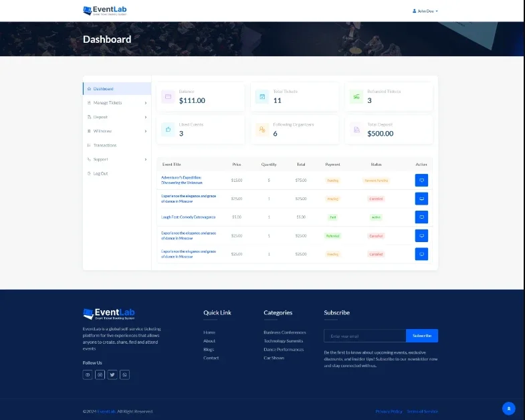Select Dashboard in the sidebar

[x=117, y=89]
